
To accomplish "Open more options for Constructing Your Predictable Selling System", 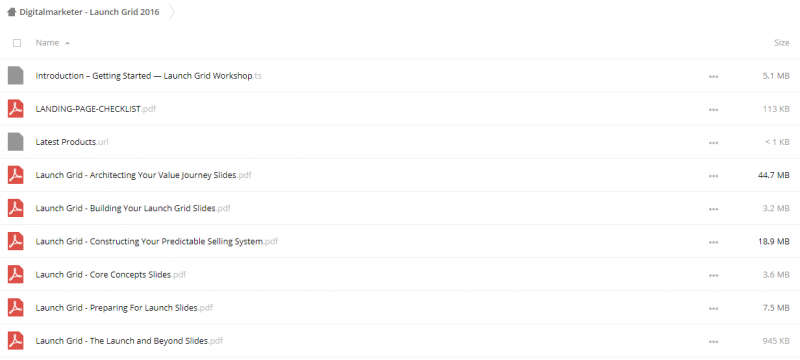I will click(x=713, y=242).
